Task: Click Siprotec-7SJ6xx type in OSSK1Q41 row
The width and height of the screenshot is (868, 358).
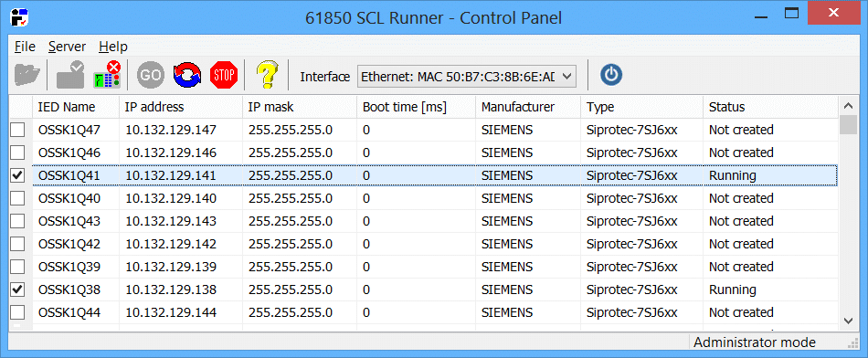Action: tap(632, 175)
